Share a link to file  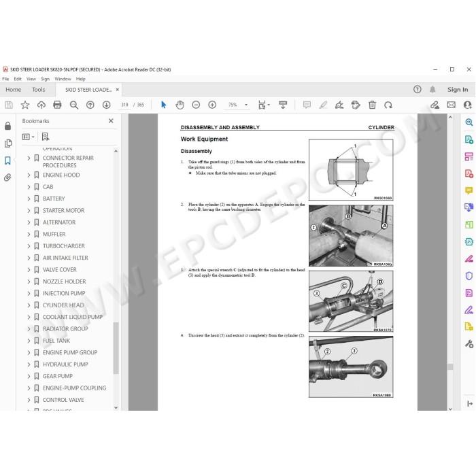[x=435, y=105]
